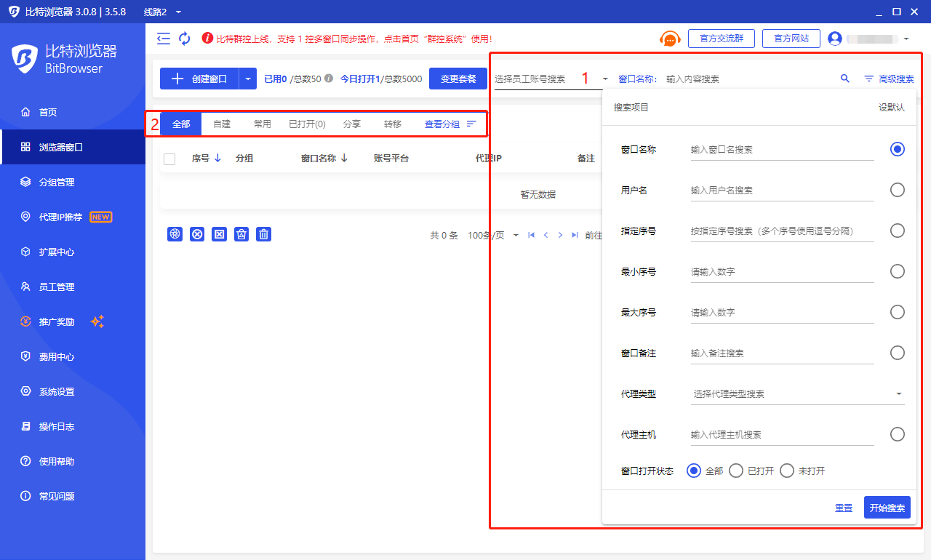Image resolution: width=931 pixels, height=560 pixels.
Task: Select the 最大序号 default radio button
Action: coord(898,312)
